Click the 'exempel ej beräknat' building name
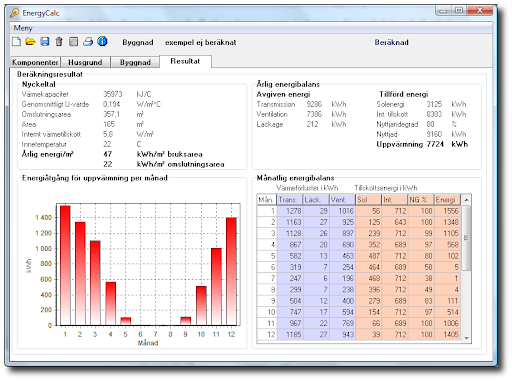512x381 pixels. tap(201, 42)
